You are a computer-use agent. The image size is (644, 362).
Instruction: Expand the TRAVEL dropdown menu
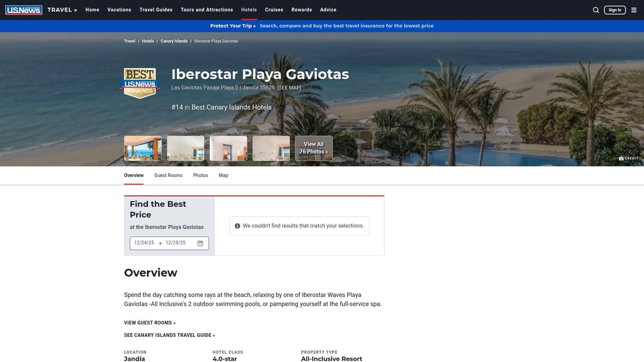[61, 9]
